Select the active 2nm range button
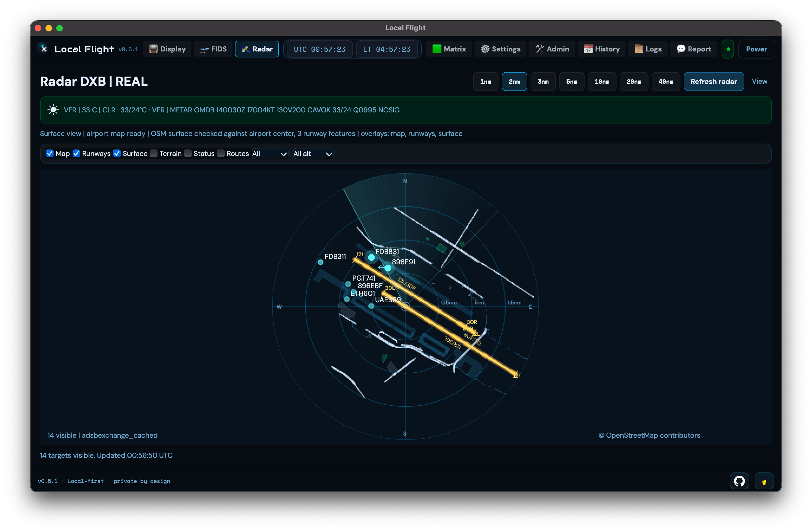 click(515, 82)
